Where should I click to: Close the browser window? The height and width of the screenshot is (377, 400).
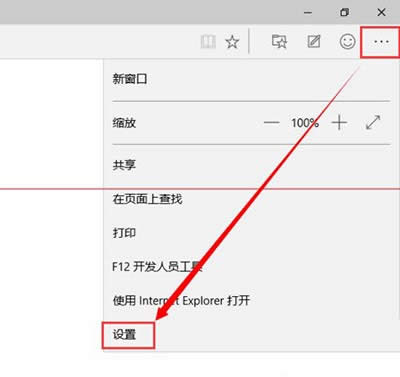tap(381, 12)
